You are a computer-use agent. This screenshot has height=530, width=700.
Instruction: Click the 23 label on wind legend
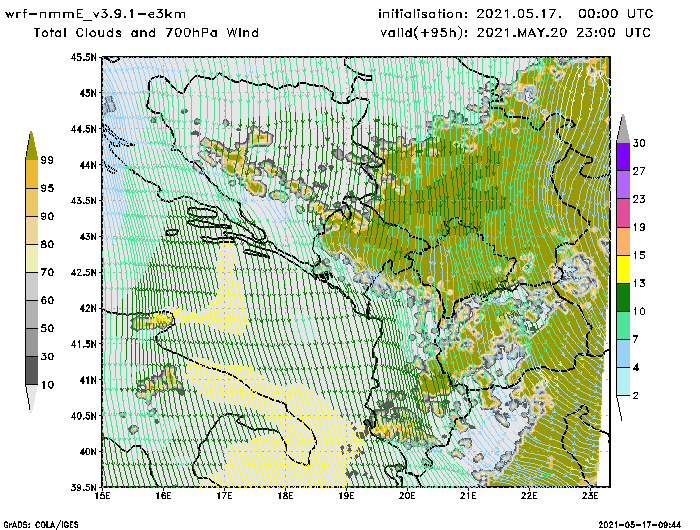[x=639, y=199]
